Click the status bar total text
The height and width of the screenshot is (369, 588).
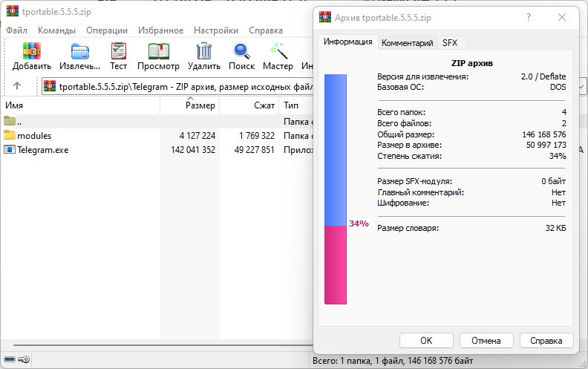coord(393,361)
